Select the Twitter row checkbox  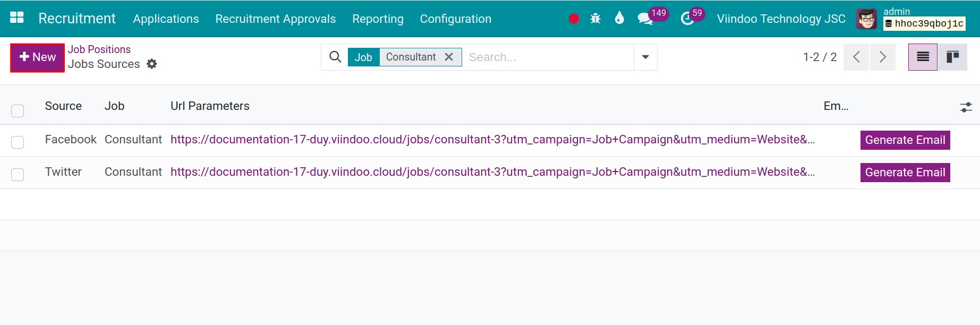pyautogui.click(x=18, y=174)
